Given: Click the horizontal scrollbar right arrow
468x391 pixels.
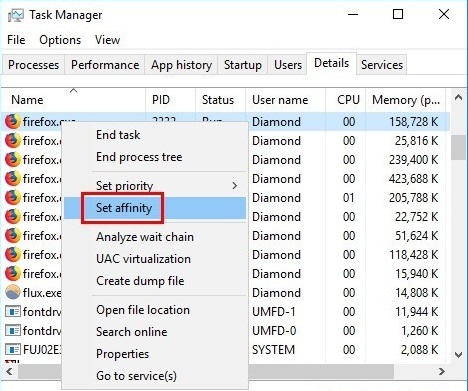Looking at the screenshot, I should tap(442, 371).
